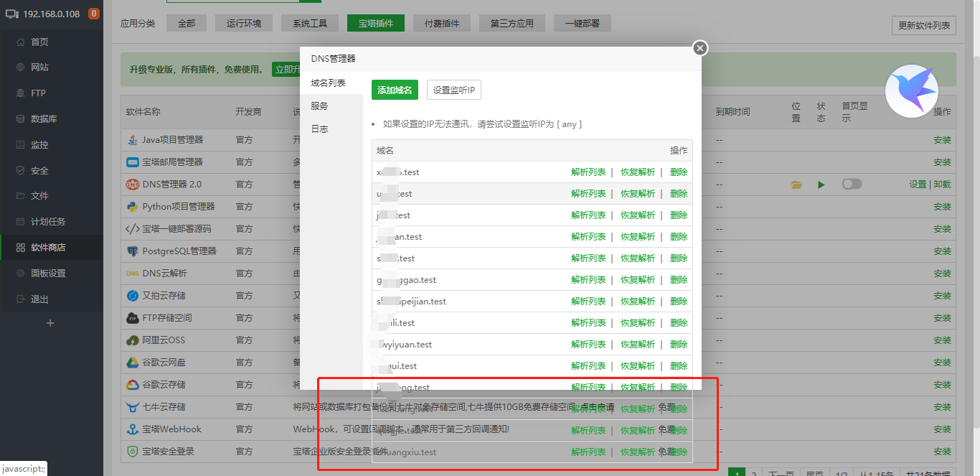Click the Java项目管理器 icon
This screenshot has height=476, width=980.
click(x=132, y=139)
